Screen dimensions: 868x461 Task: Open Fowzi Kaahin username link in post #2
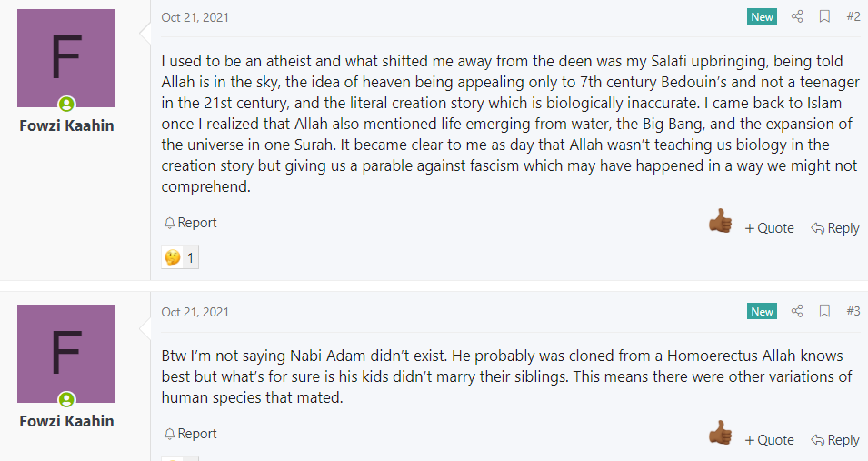(x=66, y=125)
